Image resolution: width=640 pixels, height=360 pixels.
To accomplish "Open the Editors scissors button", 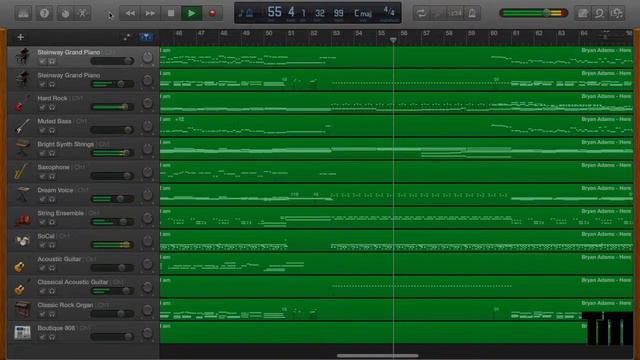I will tap(82, 13).
